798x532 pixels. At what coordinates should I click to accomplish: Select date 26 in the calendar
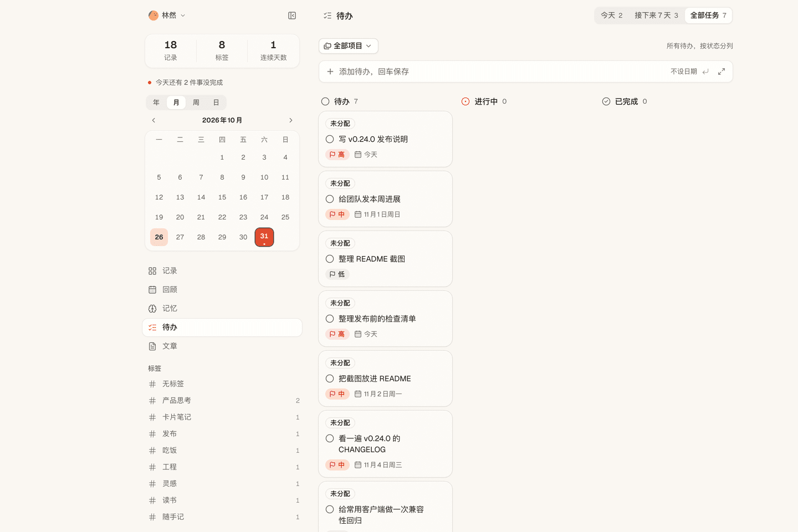pyautogui.click(x=159, y=237)
